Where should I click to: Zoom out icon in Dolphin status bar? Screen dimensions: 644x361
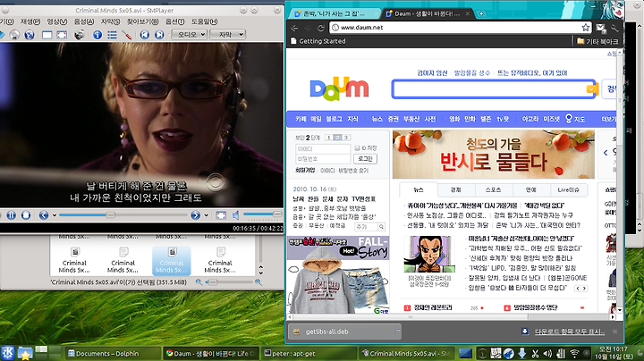click(x=199, y=281)
